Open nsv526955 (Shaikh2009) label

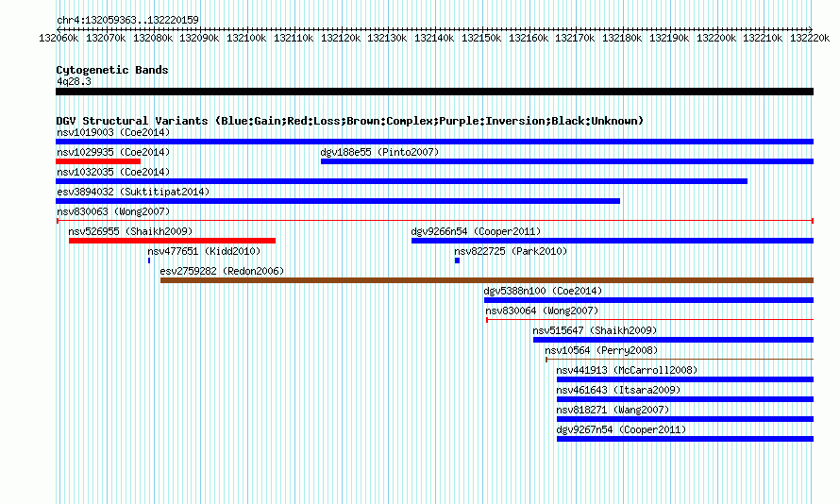[130, 231]
